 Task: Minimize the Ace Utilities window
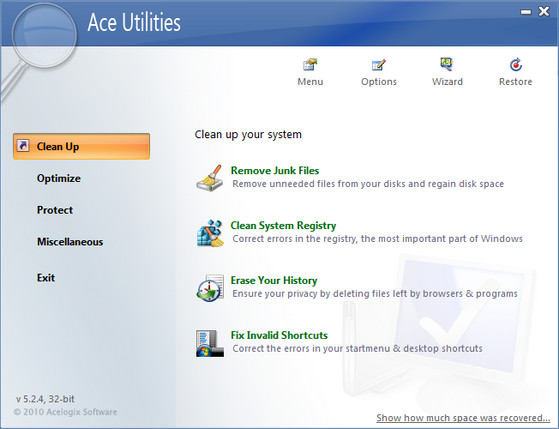click(525, 12)
